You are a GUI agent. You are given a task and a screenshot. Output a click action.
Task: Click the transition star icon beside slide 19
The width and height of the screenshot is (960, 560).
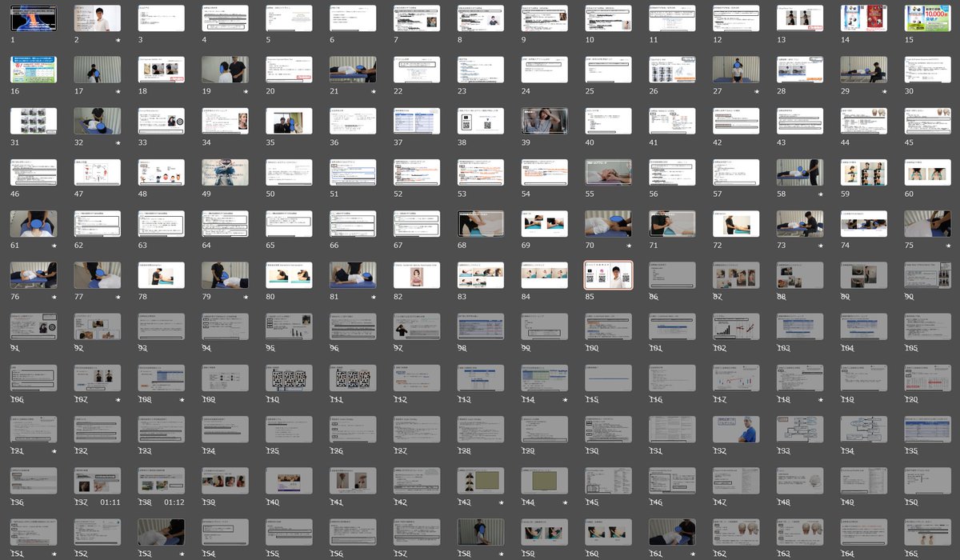pyautogui.click(x=246, y=91)
